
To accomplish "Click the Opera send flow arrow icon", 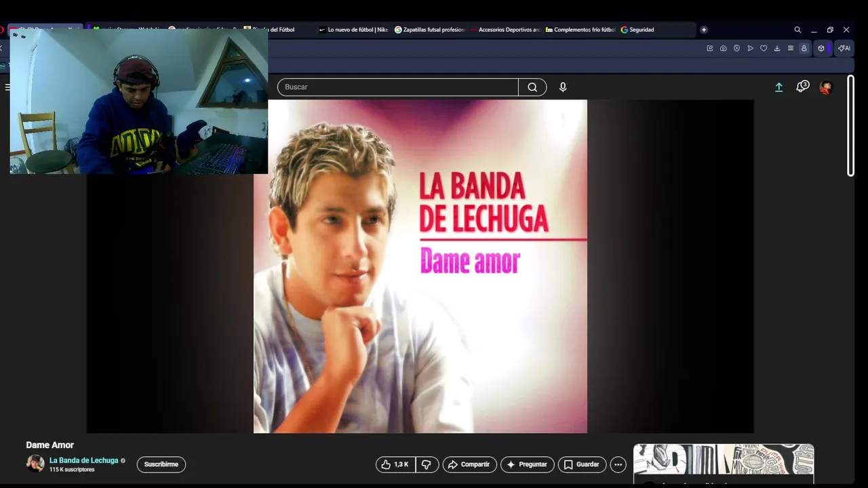I will click(750, 48).
